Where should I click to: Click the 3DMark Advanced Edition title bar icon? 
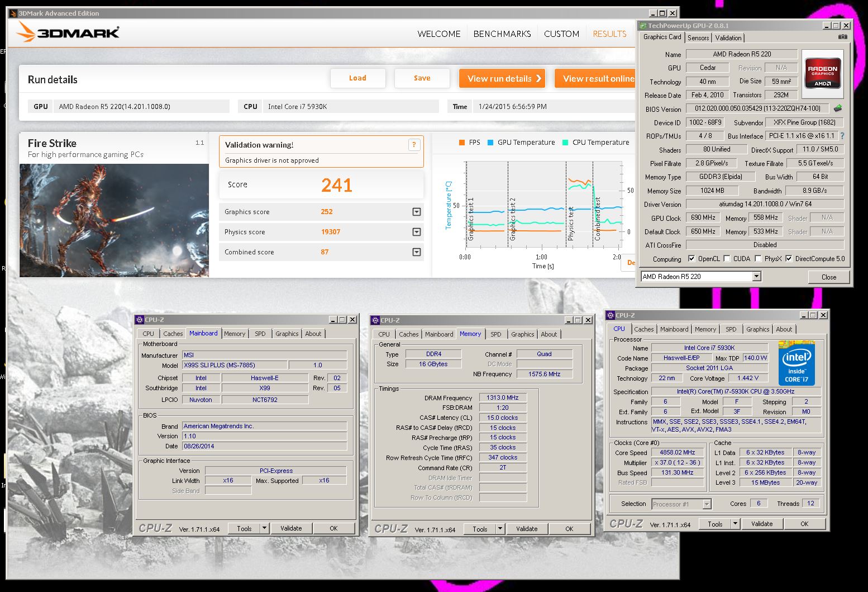(x=14, y=13)
